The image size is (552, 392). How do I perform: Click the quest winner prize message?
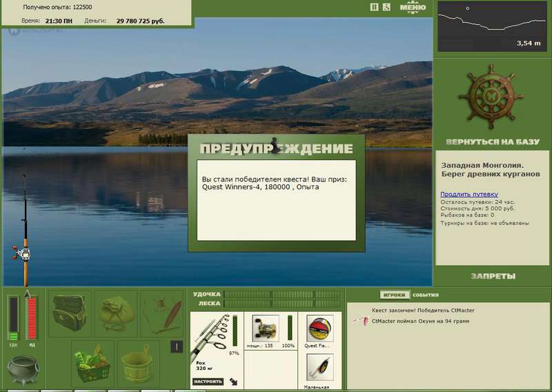(274, 183)
